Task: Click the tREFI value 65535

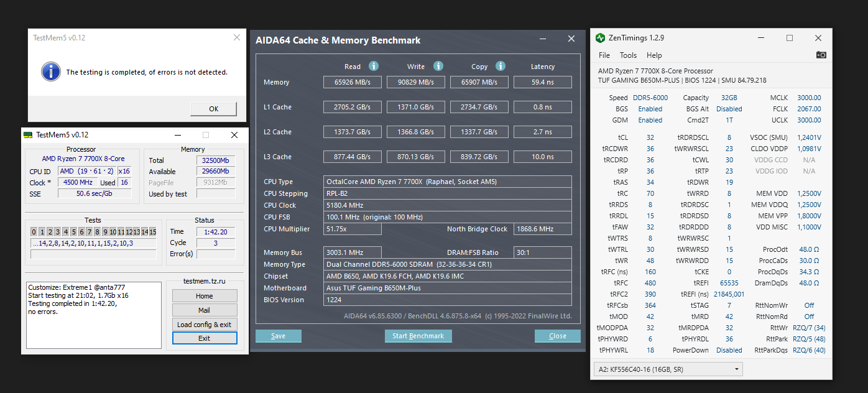Action: pos(730,283)
